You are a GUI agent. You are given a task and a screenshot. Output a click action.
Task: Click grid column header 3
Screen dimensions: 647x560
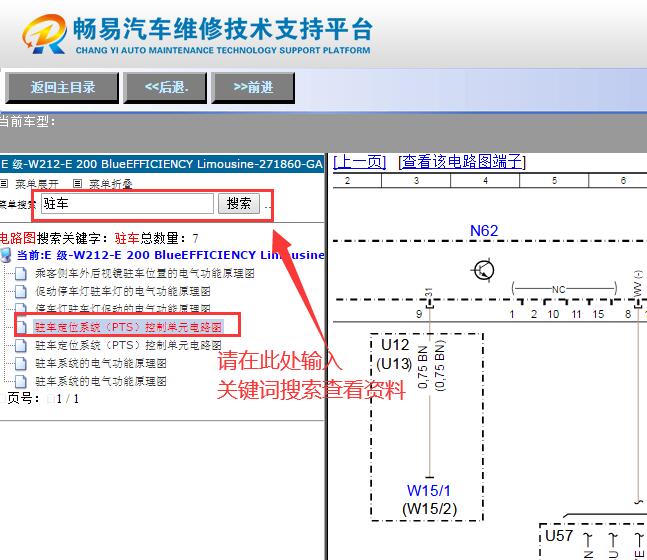[416, 181]
